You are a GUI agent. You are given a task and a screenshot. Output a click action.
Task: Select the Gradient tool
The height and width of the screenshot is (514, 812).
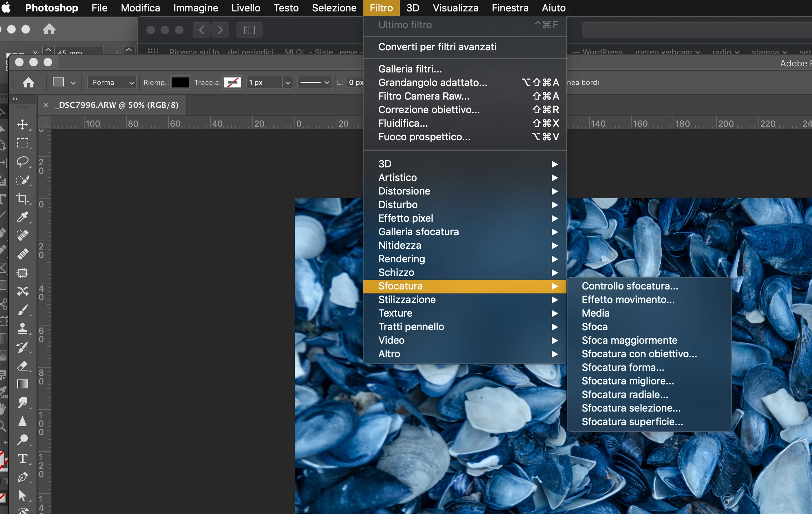[22, 384]
